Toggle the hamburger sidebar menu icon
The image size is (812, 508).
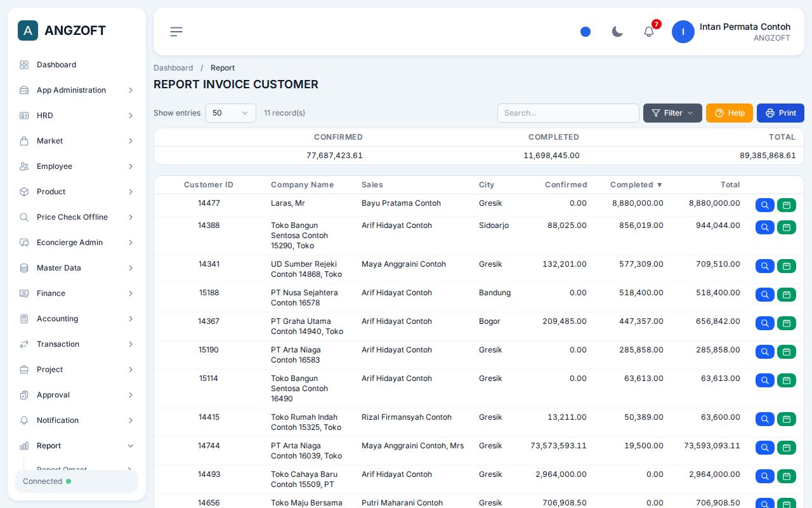coord(176,32)
